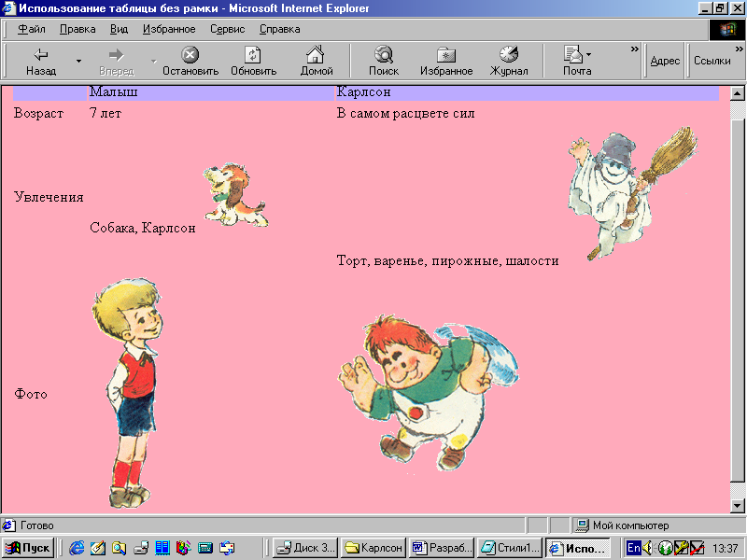Go to the home page via Домой
The height and width of the screenshot is (560, 747).
pos(316,61)
